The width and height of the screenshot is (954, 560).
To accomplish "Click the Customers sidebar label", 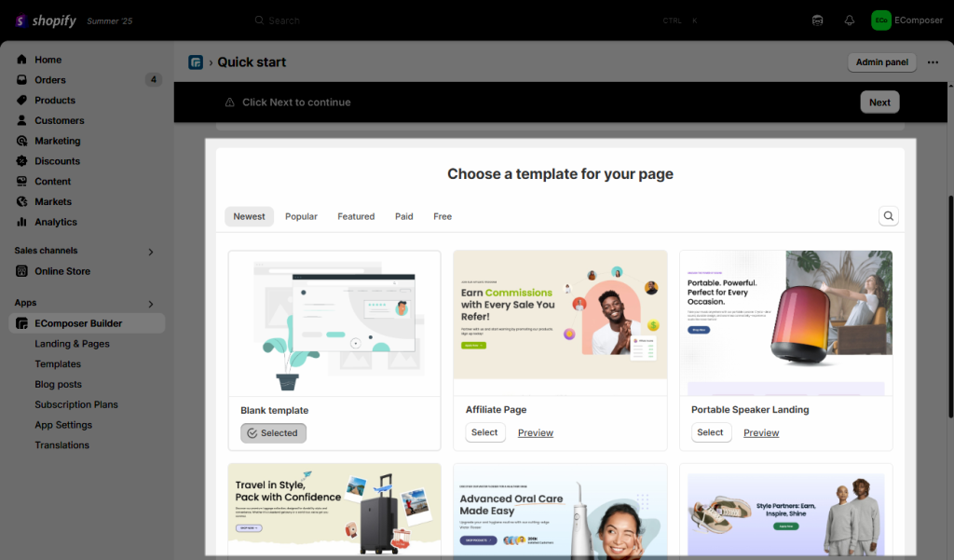I will coord(59,120).
